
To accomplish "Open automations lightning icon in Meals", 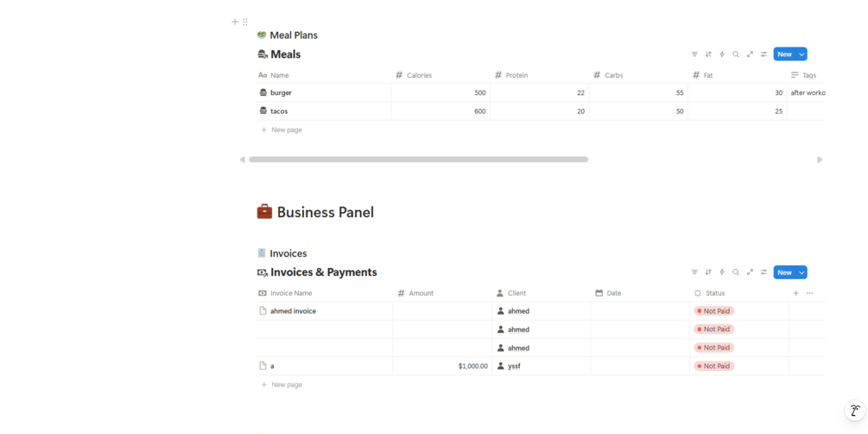I will click(722, 54).
